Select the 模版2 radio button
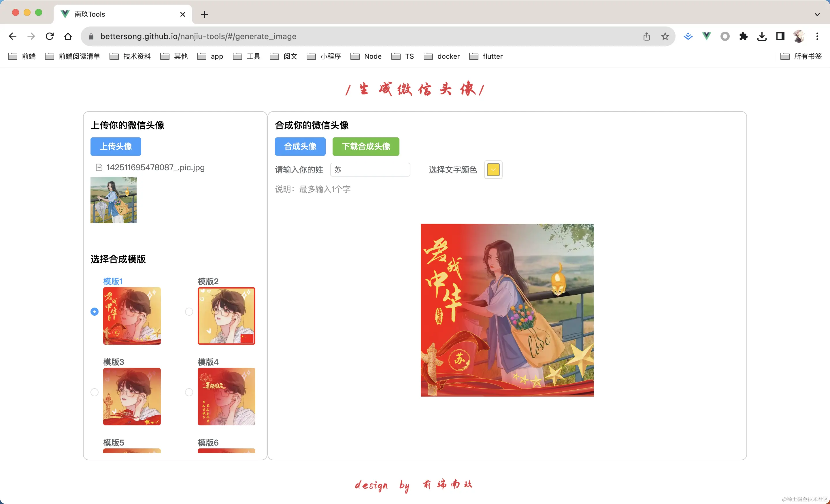The height and width of the screenshot is (504, 830). [189, 311]
